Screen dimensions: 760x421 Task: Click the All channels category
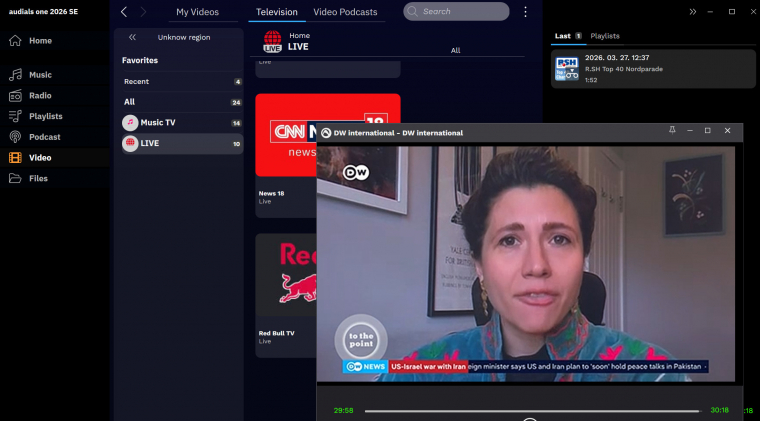coord(130,102)
